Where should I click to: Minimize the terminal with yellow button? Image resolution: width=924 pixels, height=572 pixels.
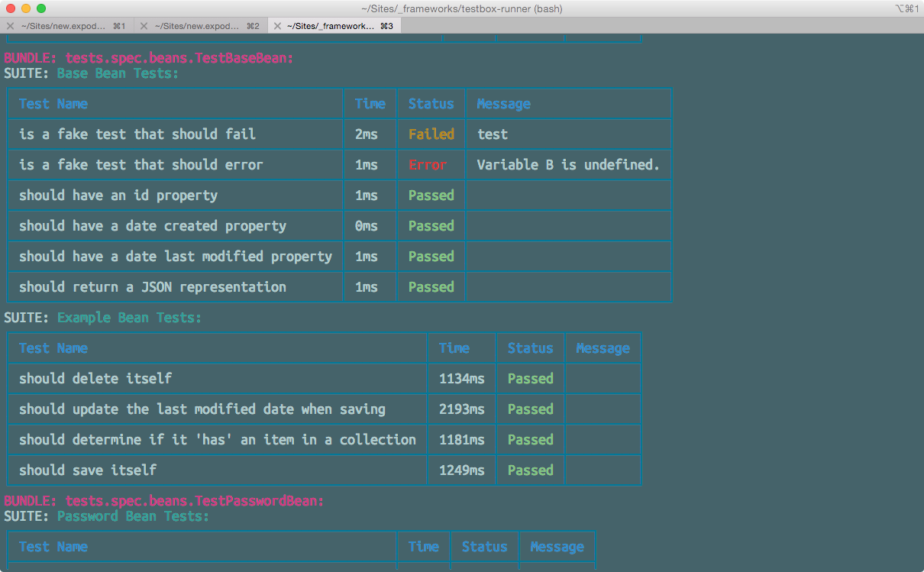[x=26, y=8]
